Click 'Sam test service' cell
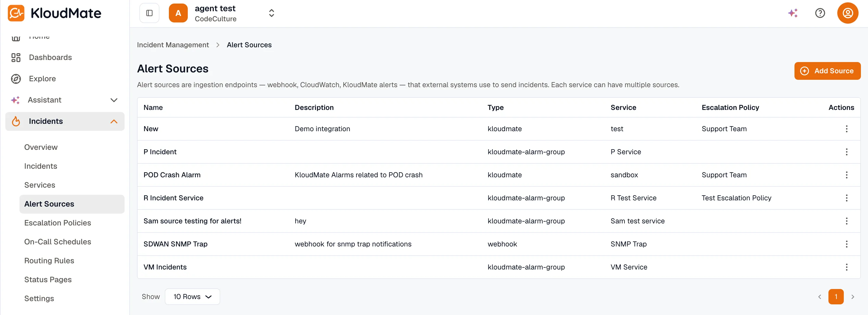 point(637,221)
